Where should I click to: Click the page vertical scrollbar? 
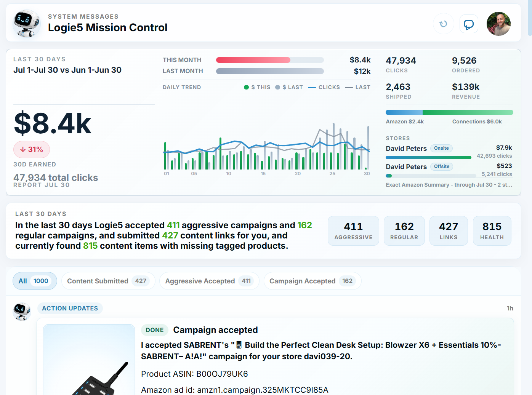pyautogui.click(x=530, y=18)
